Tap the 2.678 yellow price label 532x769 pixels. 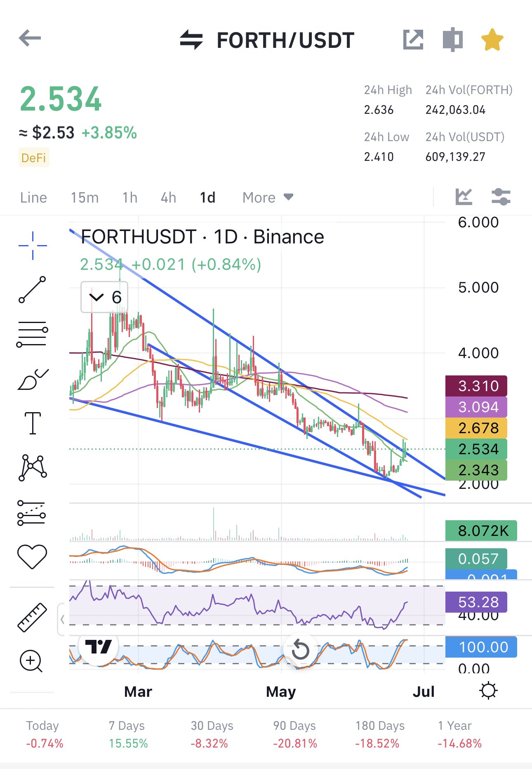click(476, 428)
